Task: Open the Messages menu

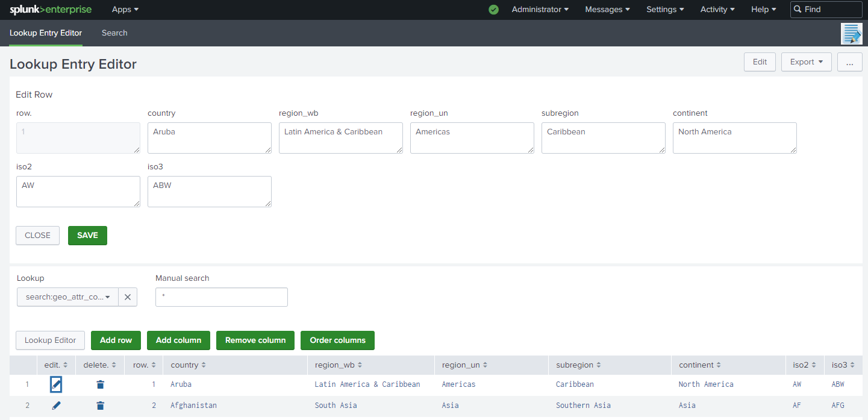Action: click(x=607, y=10)
